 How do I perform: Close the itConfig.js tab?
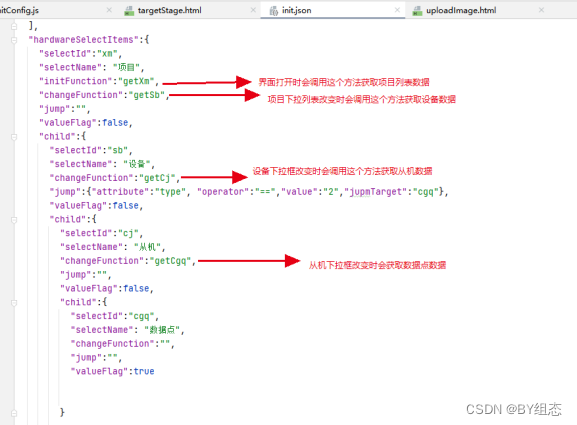109,10
